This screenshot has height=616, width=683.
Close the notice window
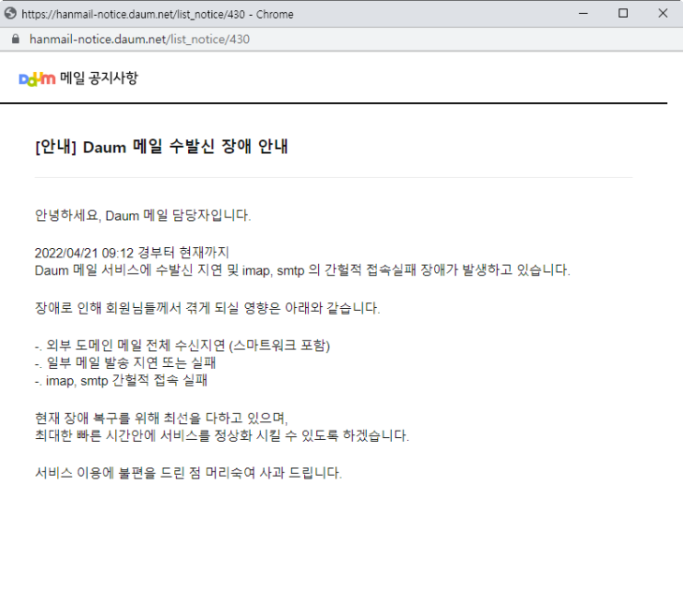tap(662, 14)
